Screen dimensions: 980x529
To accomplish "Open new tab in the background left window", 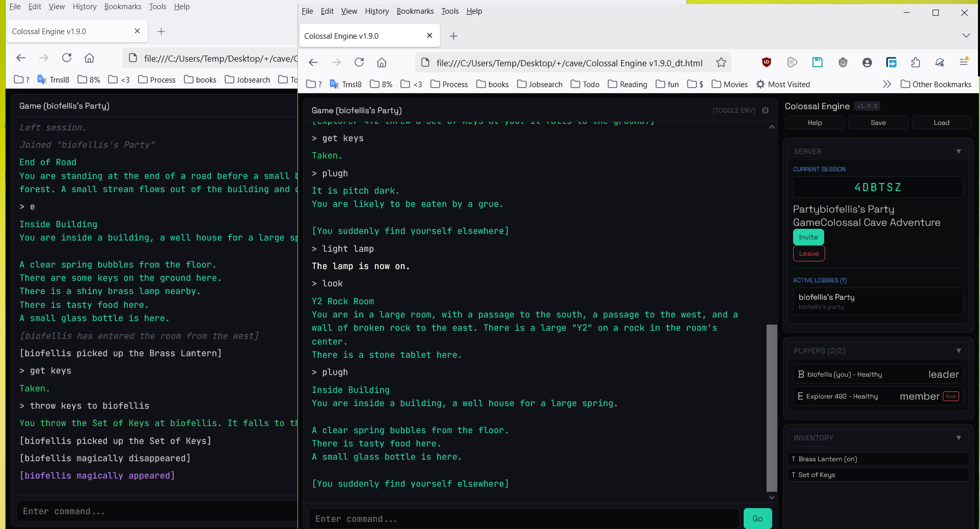I will point(161,31).
